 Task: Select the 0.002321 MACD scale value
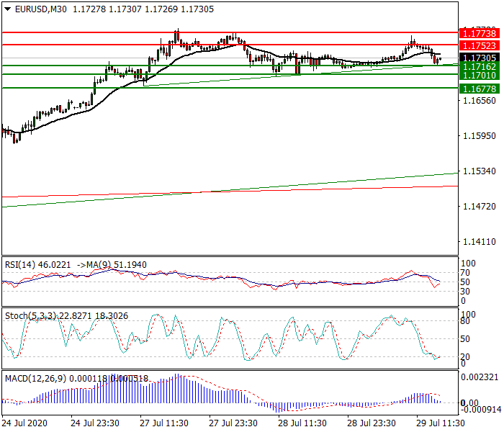(480, 377)
